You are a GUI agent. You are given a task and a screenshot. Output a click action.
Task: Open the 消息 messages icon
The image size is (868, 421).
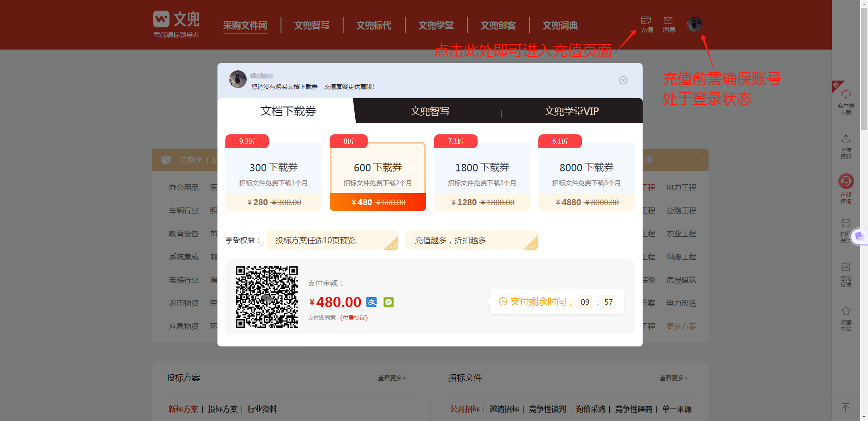(x=669, y=25)
